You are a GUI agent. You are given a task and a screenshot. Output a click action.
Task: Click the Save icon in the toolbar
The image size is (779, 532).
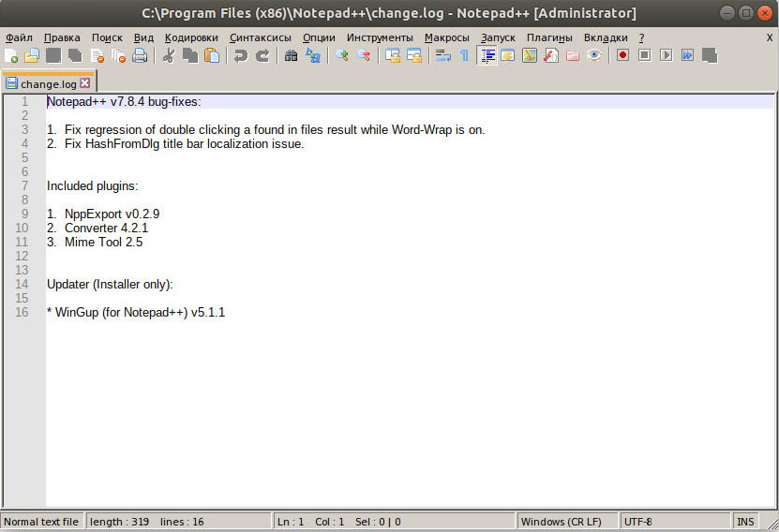(x=53, y=55)
